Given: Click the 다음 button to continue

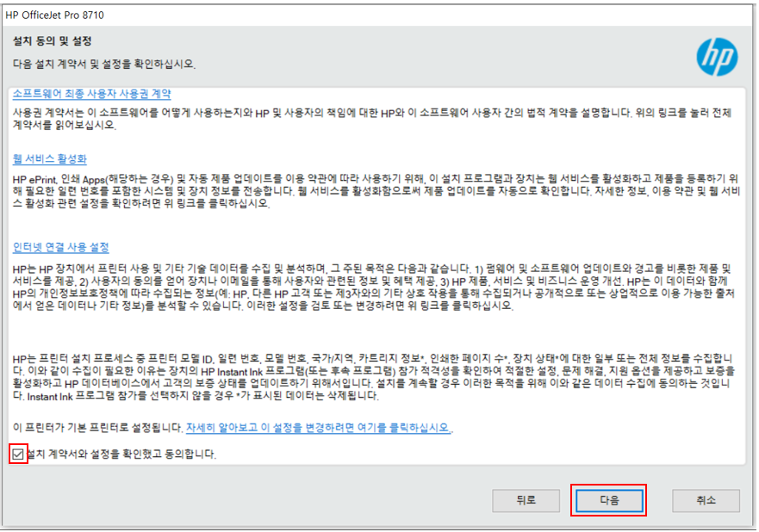Looking at the screenshot, I should 609,500.
